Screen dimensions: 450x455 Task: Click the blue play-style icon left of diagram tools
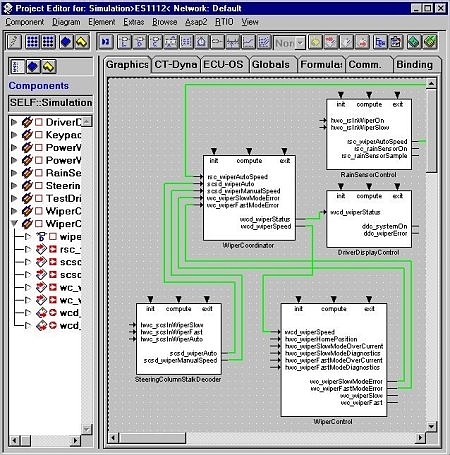[106, 42]
